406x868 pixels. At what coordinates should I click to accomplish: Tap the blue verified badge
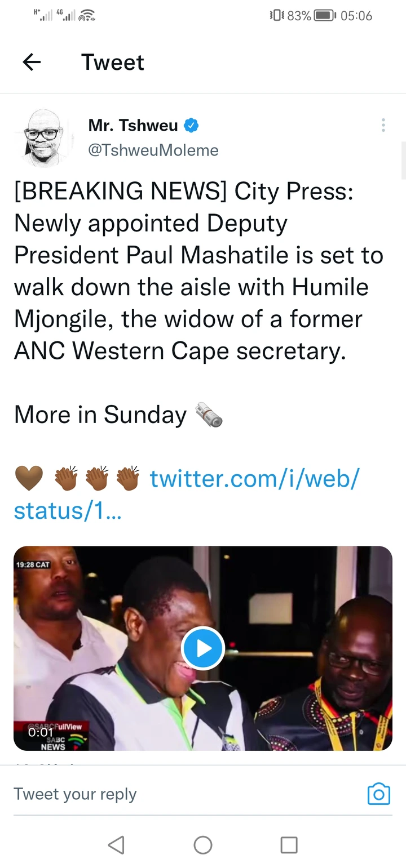coord(192,126)
